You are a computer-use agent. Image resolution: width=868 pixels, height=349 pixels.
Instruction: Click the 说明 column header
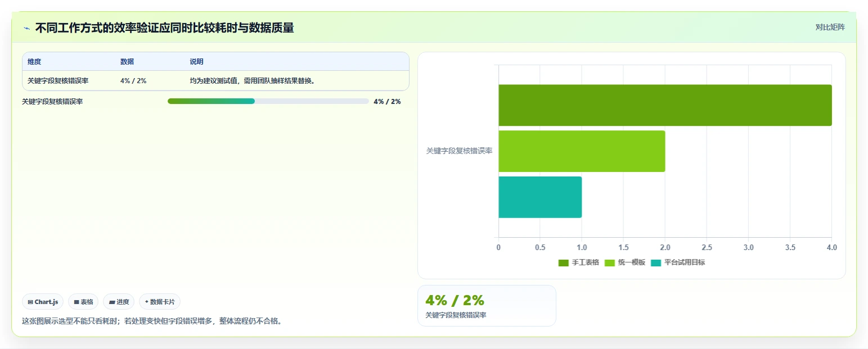point(196,61)
